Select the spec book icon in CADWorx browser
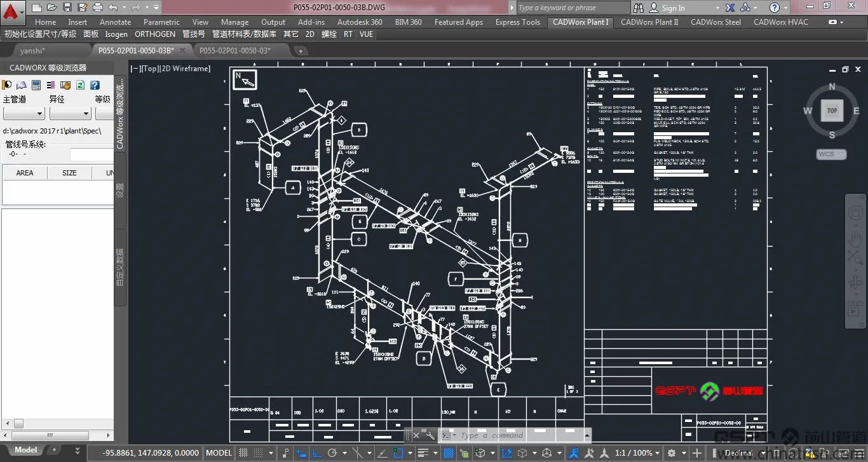This screenshot has height=462, width=868. (x=22, y=85)
